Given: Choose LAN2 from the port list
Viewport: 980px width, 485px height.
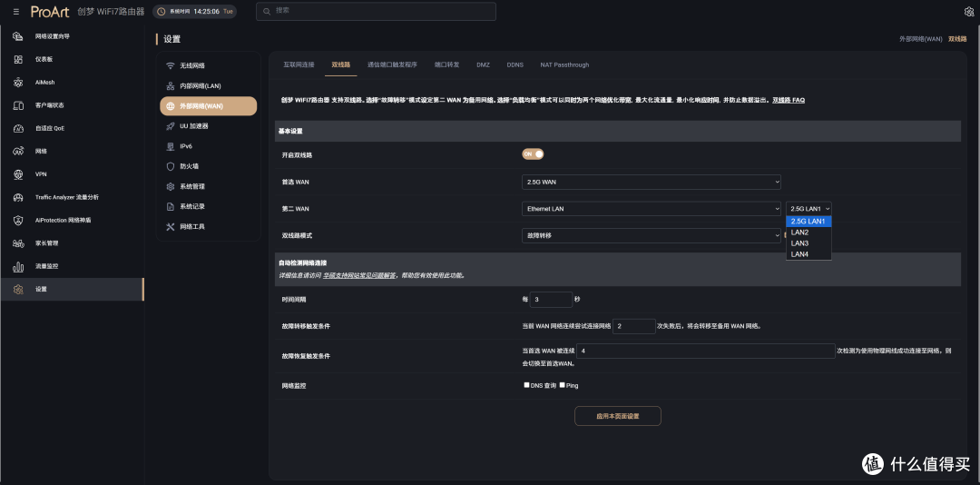Looking at the screenshot, I should click(x=808, y=233).
